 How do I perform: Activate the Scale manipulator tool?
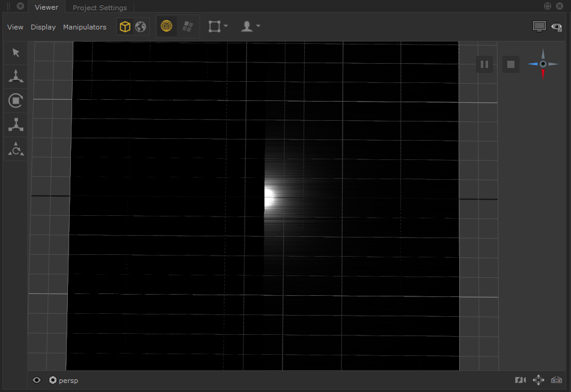[x=16, y=125]
